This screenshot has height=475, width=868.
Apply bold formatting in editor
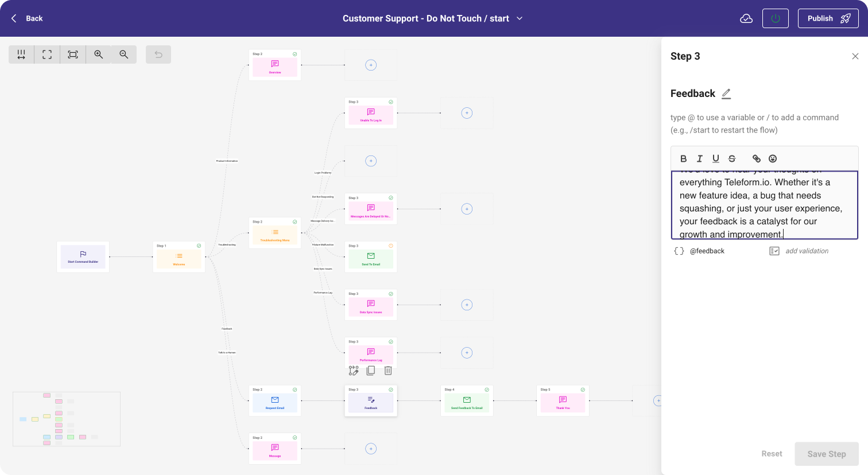point(683,159)
